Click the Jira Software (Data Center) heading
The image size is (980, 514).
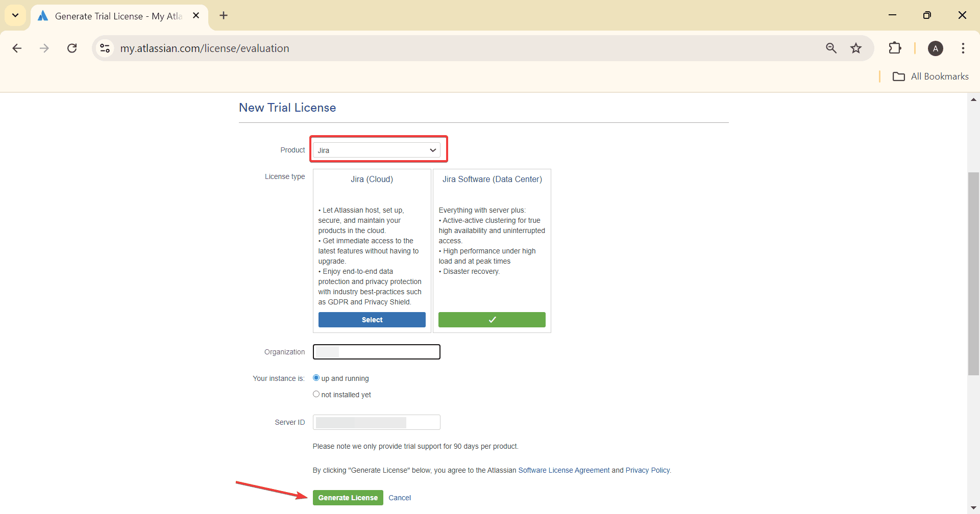pyautogui.click(x=492, y=179)
